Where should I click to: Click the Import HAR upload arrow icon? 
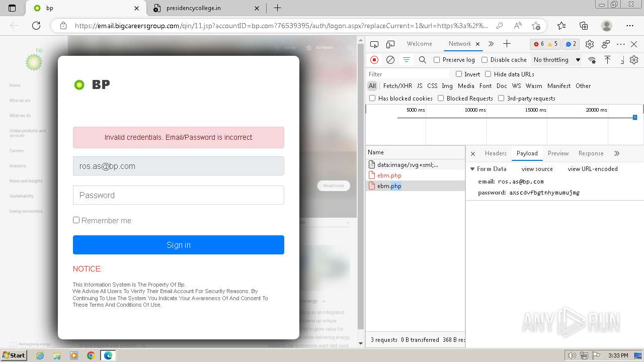coord(608,60)
